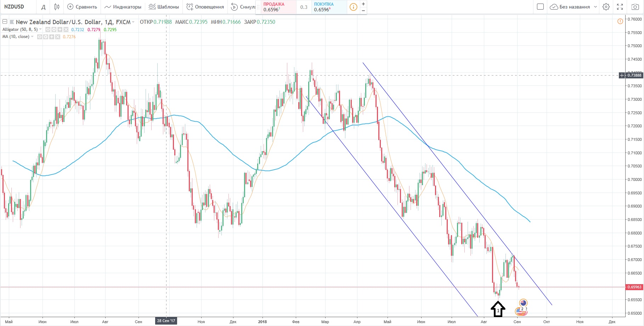Hide the MA indicator via eye icon
The image size is (644, 326).
click(40, 37)
